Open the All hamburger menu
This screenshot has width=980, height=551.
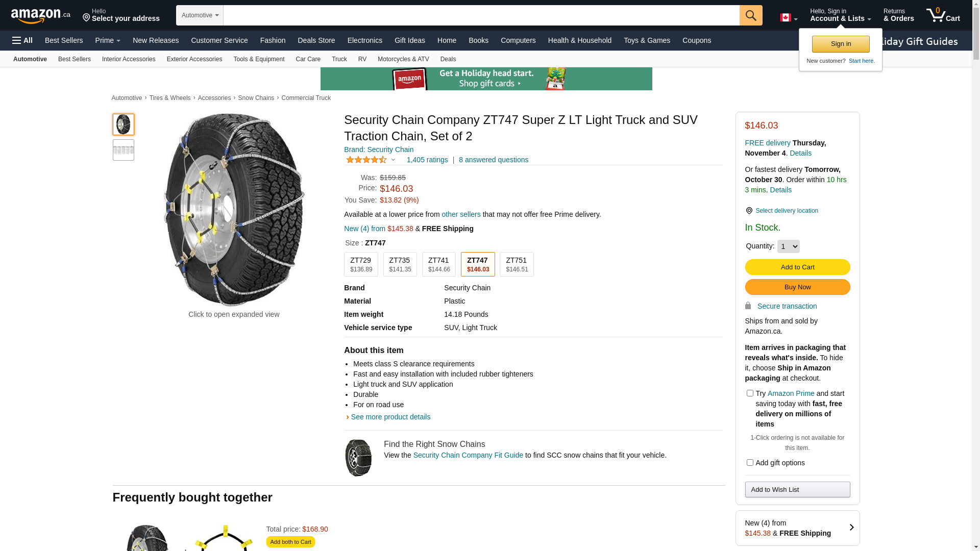click(22, 40)
